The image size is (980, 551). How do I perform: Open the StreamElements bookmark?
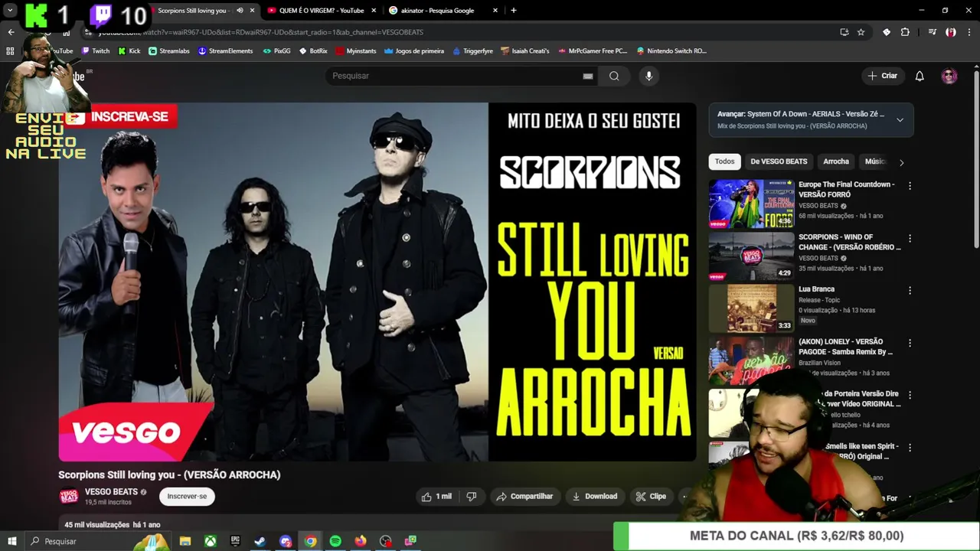pos(225,51)
